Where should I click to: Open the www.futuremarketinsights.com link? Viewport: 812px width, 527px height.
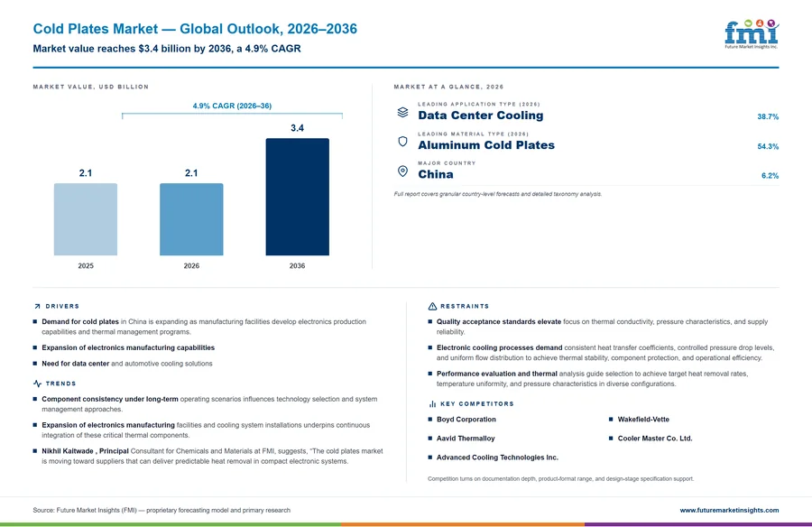[729, 510]
